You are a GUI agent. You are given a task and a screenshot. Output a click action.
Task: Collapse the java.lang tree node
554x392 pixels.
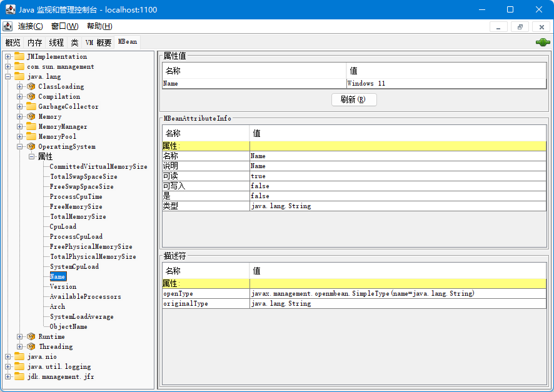coord(8,77)
